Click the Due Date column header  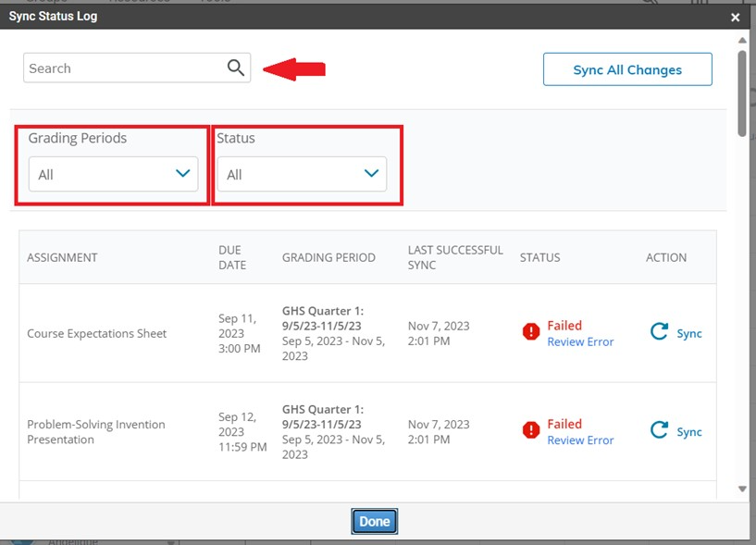pos(232,257)
